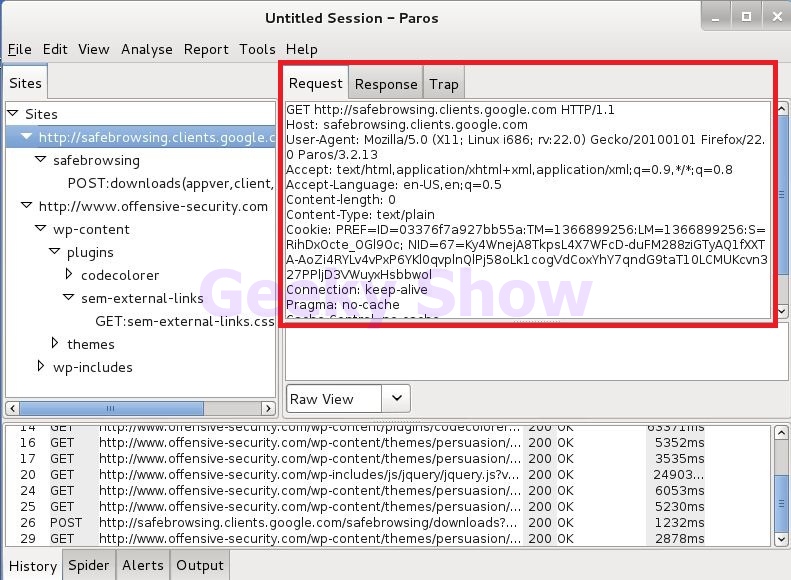Open the Output tab
Screen dimensions: 791x580
point(200,565)
